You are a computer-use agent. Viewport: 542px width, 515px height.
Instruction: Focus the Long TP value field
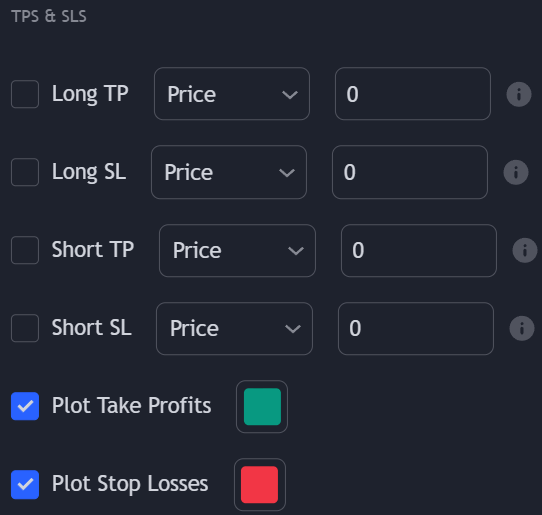(x=413, y=94)
